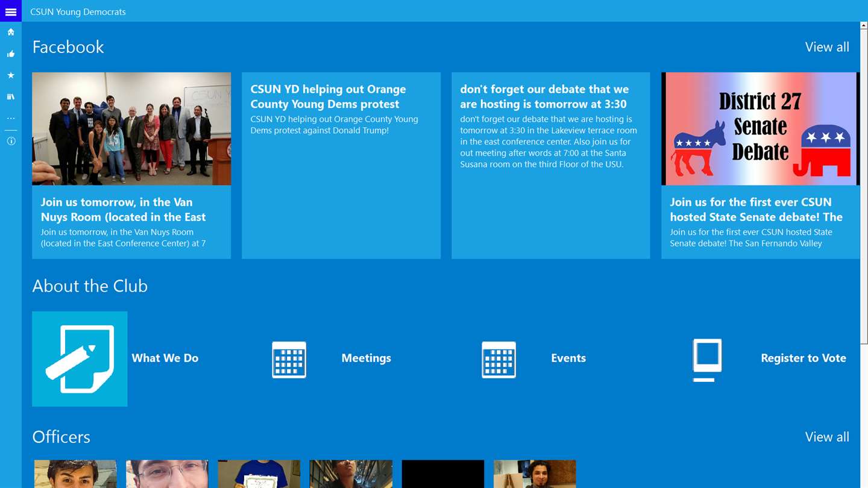Image resolution: width=868 pixels, height=488 pixels.
Task: Show more sidebar items via ellipsis
Action: coord(11,119)
